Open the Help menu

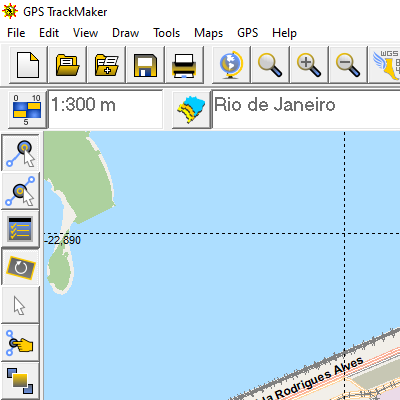(x=284, y=33)
